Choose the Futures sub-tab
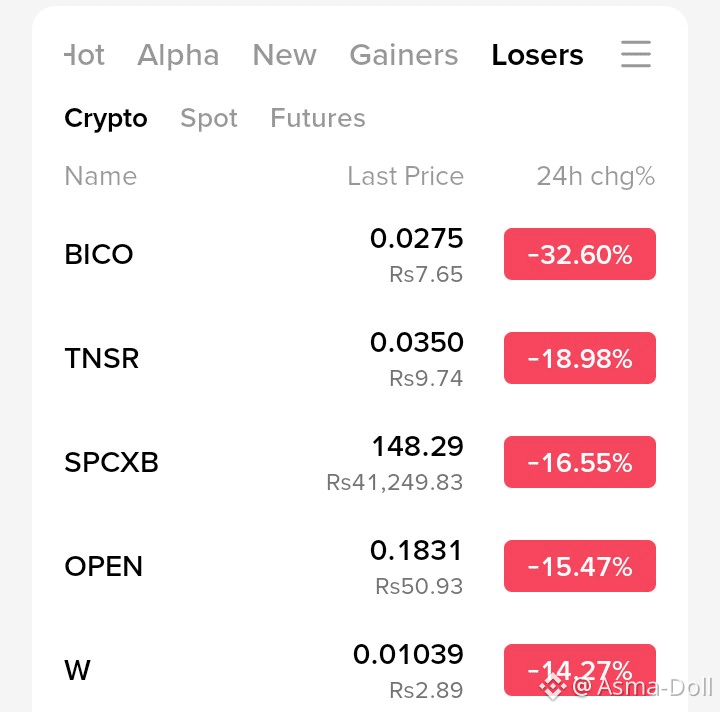Screen dimensions: 720x712 click(x=318, y=118)
